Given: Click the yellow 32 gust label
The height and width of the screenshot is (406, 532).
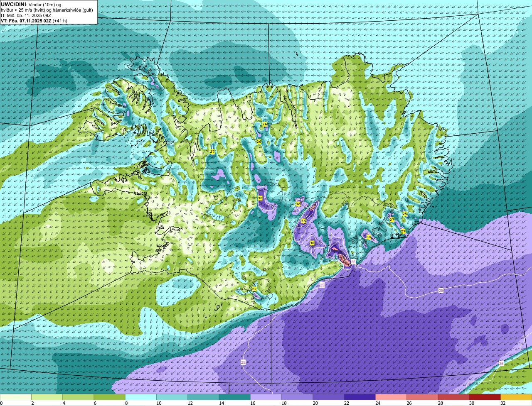Looking at the screenshot, I should point(298,204).
